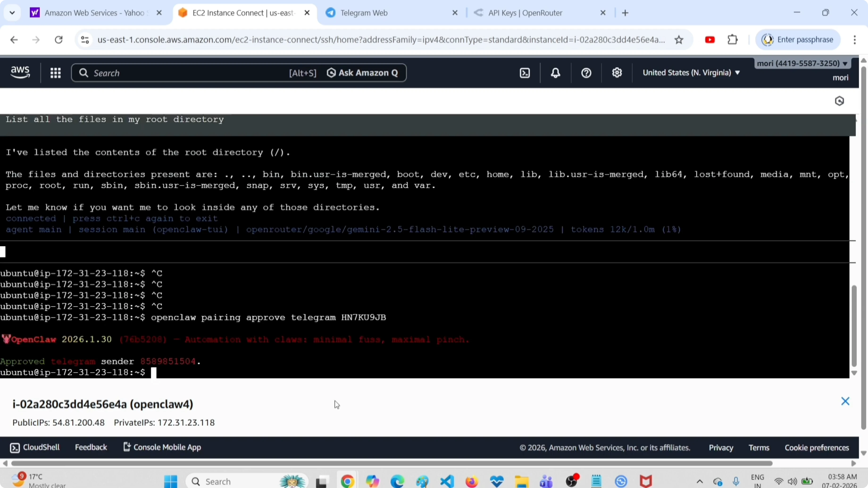Screen dimensions: 868x488
Task: Open the Chrome tab search chevron
Action: (13, 13)
